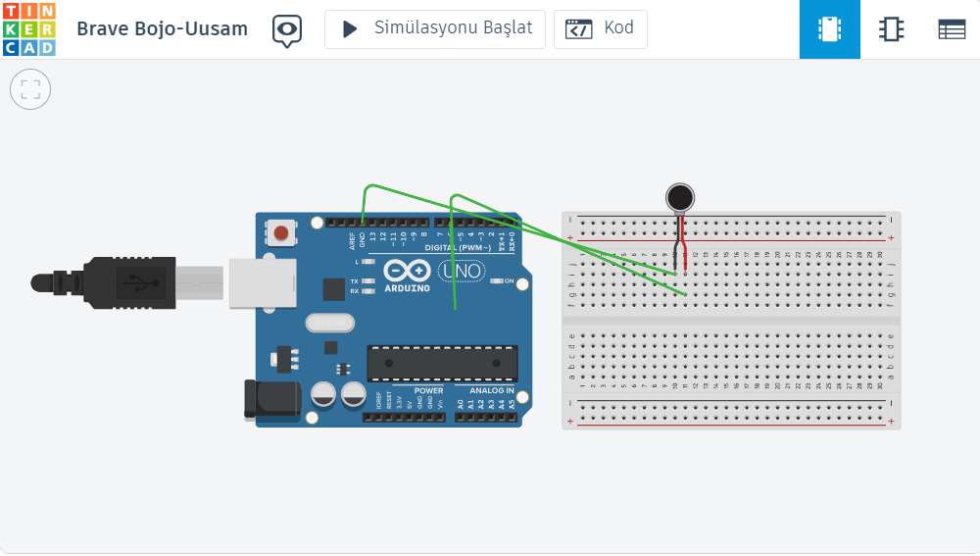Click the ANALOG IN pin header
The width and height of the screenshot is (980, 556).
[x=485, y=417]
